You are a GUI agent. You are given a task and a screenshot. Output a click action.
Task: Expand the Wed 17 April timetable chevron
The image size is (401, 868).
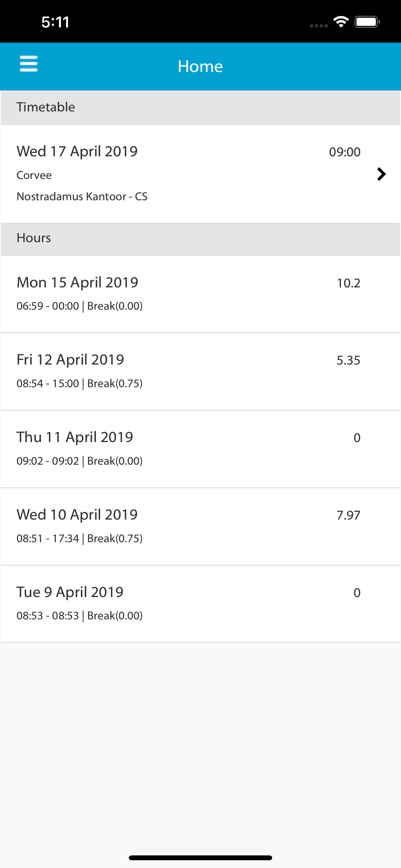pos(381,174)
